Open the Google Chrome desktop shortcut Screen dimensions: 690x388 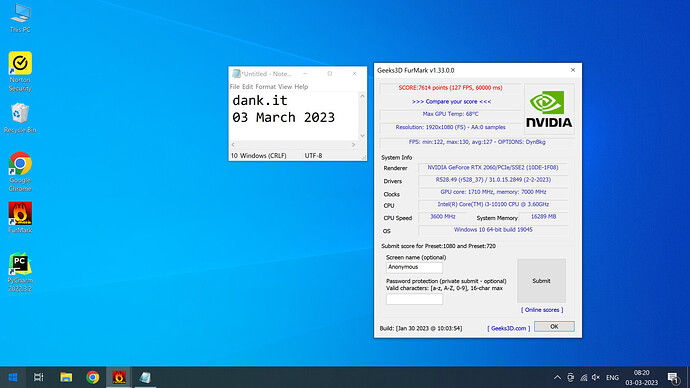pyautogui.click(x=20, y=172)
